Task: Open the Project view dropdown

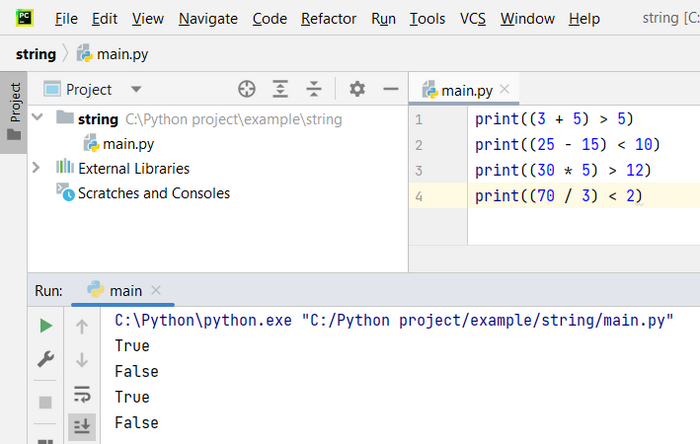Action: click(136, 90)
